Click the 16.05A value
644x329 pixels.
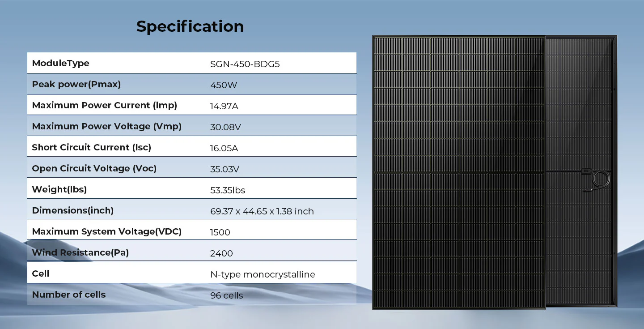pos(224,148)
